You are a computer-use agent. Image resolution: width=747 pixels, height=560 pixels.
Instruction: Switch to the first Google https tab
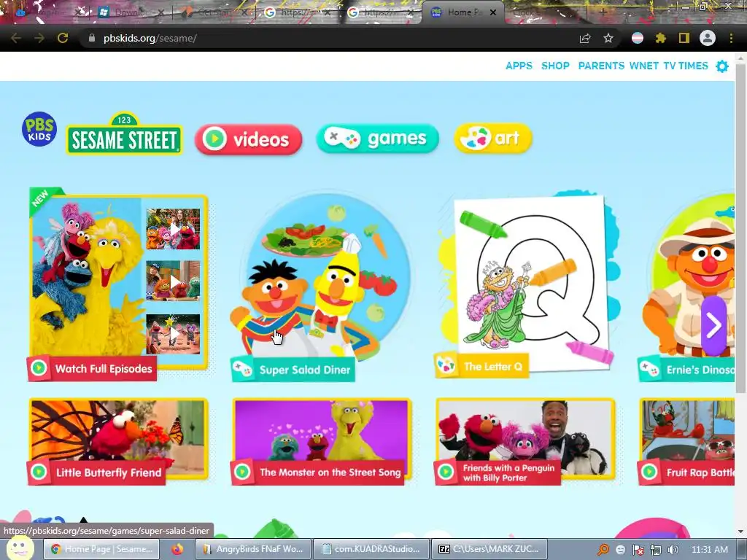coord(298,12)
